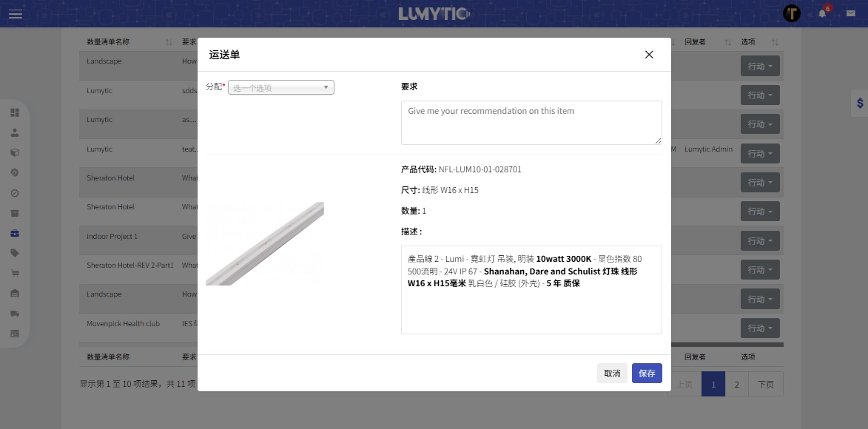
Task: Open the shopping cart icon in the sidebar
Action: pos(15,272)
